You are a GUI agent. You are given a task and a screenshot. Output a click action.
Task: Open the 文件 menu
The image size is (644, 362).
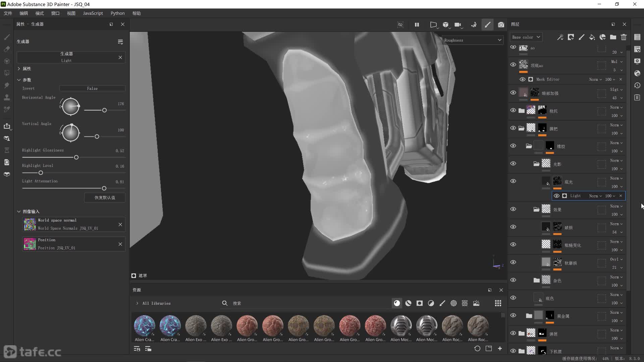coord(8,13)
